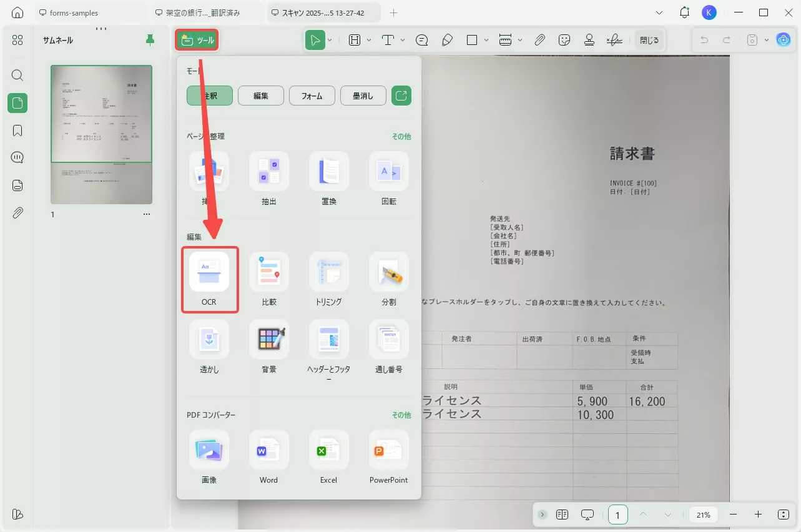Switch to フォーム mode
801x532 pixels.
tap(312, 95)
